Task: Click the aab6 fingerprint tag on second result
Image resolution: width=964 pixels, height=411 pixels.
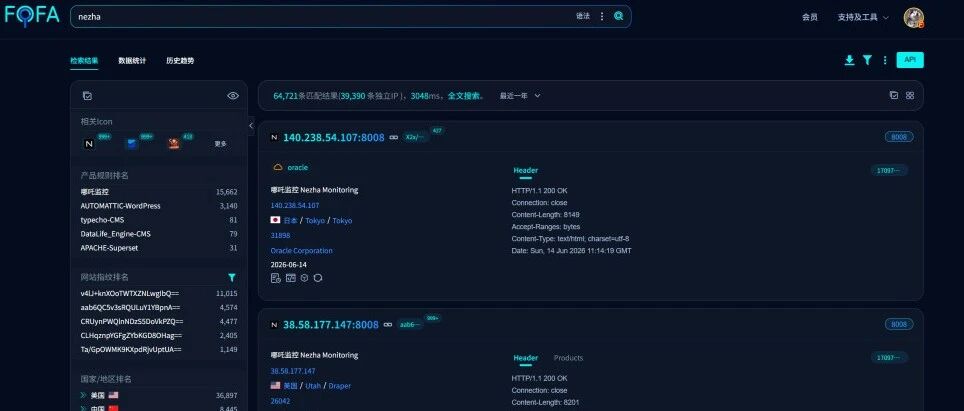Action: click(410, 325)
